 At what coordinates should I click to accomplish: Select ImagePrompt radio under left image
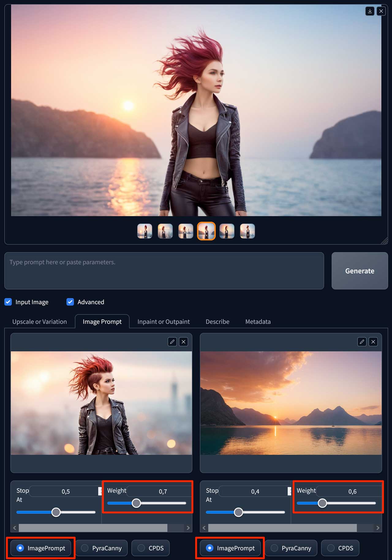pyautogui.click(x=41, y=548)
